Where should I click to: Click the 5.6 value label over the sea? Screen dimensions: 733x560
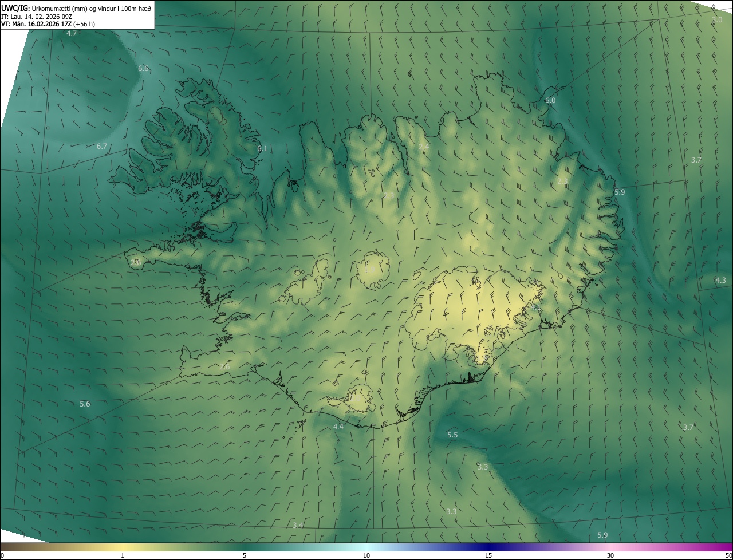pyautogui.click(x=85, y=404)
